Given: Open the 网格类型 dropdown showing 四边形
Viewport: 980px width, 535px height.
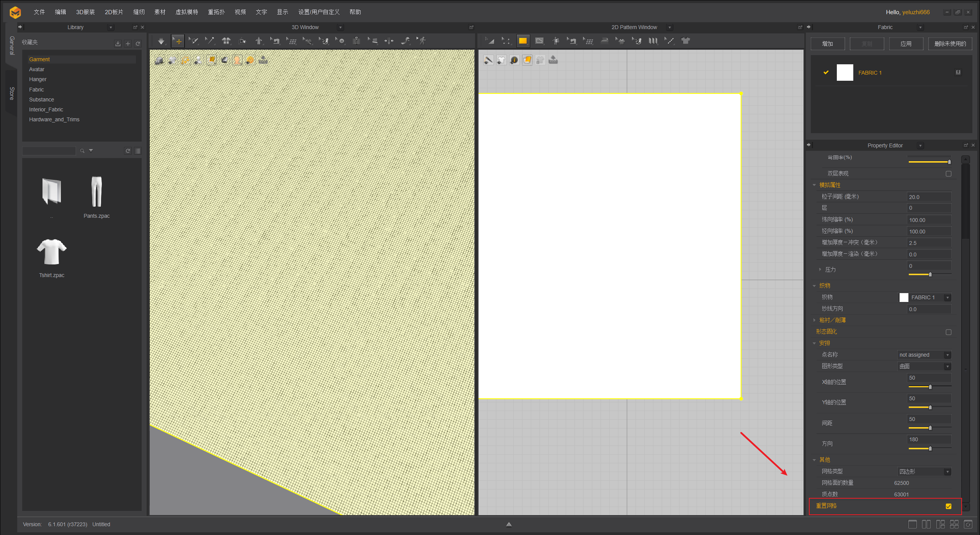Looking at the screenshot, I should pos(924,471).
